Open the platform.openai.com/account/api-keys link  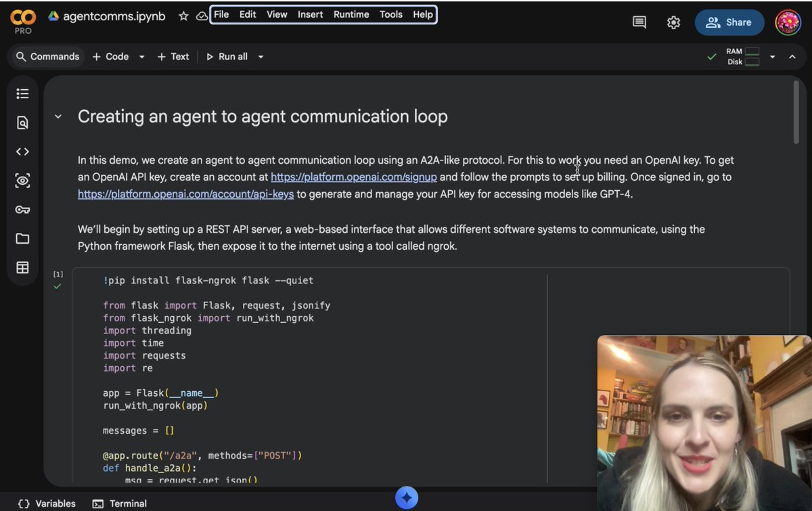(x=186, y=194)
